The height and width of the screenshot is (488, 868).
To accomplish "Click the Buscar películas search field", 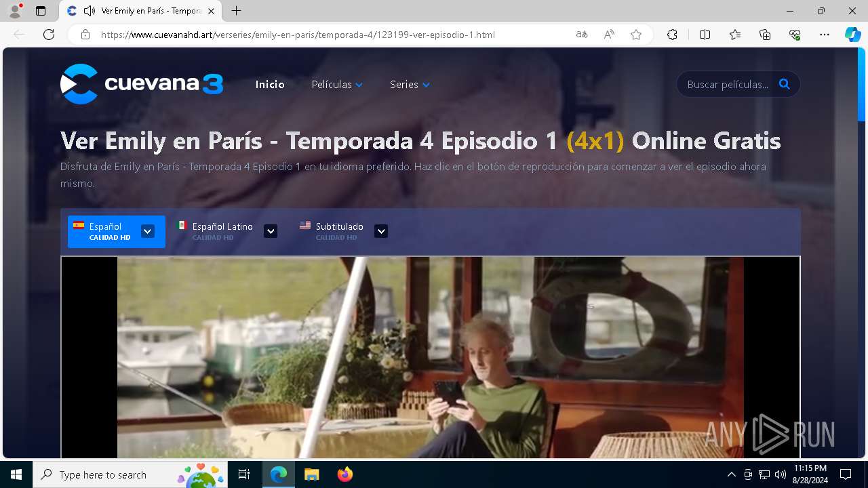I will [x=728, y=85].
